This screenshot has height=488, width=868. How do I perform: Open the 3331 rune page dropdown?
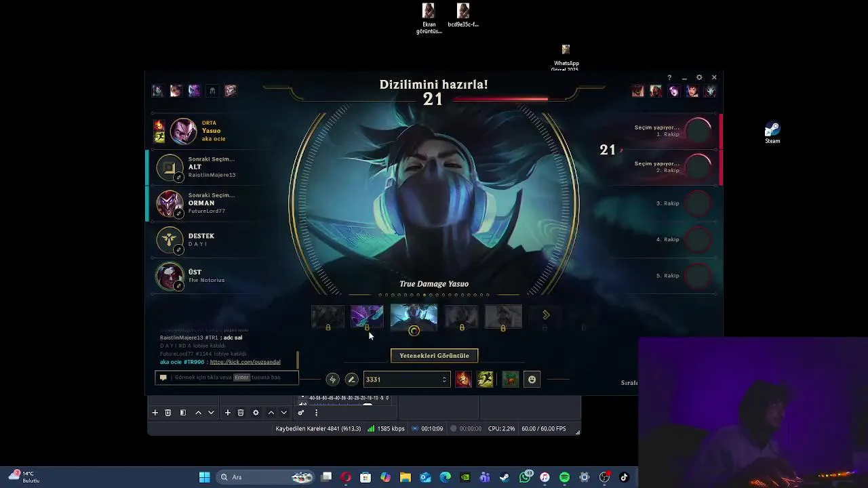[x=406, y=380]
